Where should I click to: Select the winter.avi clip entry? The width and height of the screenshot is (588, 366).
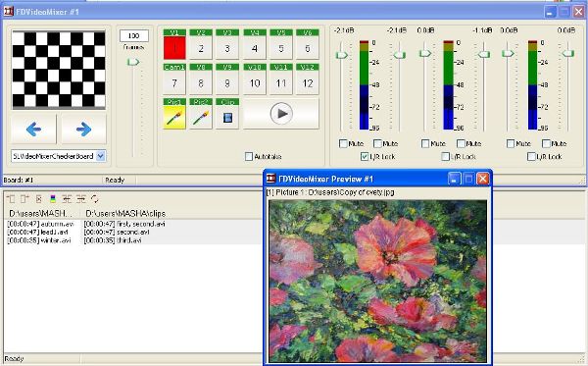[x=39, y=240]
